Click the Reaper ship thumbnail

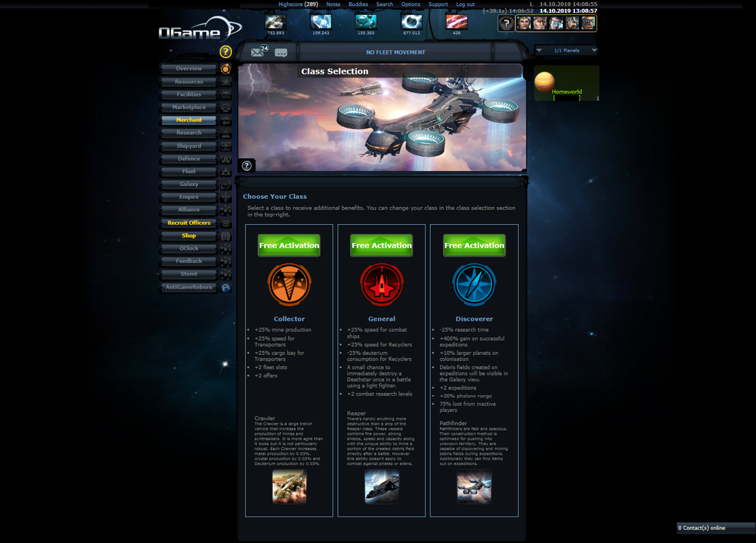tap(382, 487)
